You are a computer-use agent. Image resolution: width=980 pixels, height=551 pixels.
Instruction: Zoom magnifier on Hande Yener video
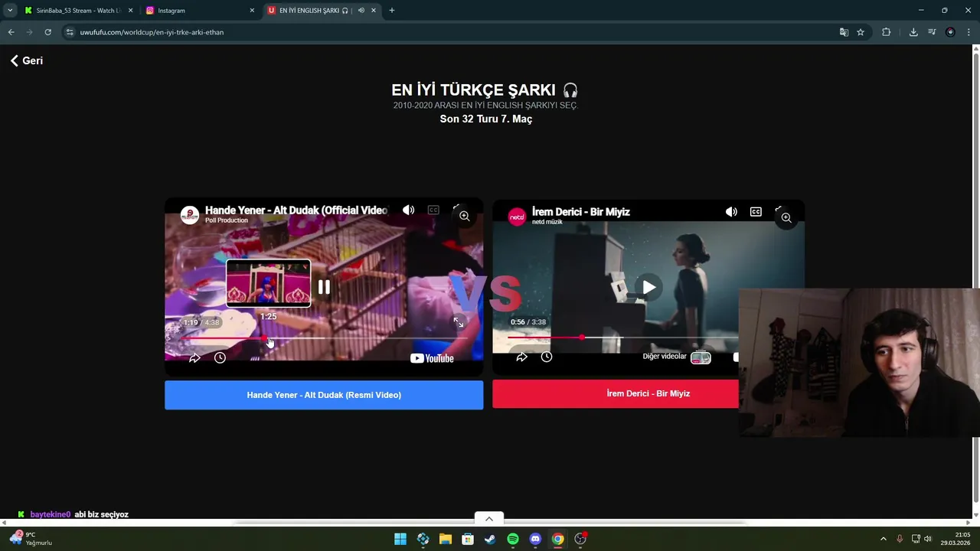click(464, 216)
